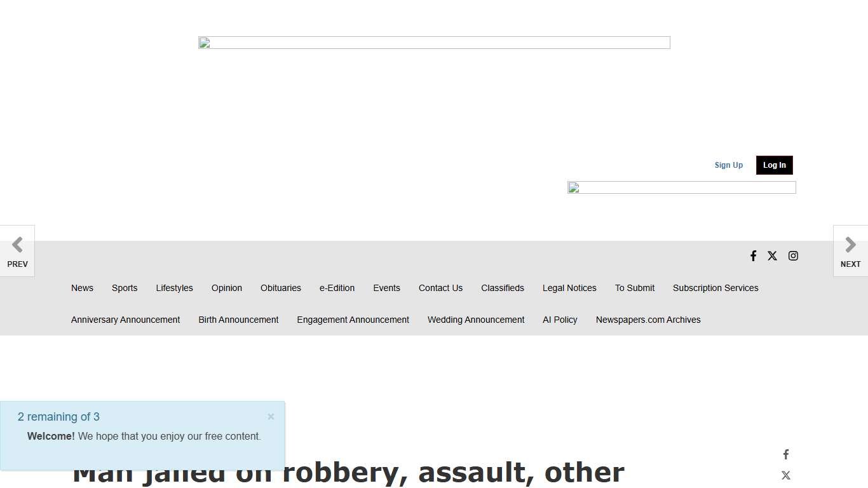The image size is (868, 488).
Task: Dismiss the free content welcome notice
Action: [271, 416]
